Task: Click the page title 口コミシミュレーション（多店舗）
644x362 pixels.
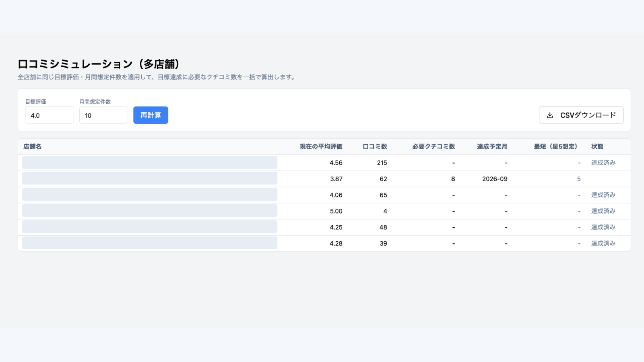Action: (x=99, y=64)
